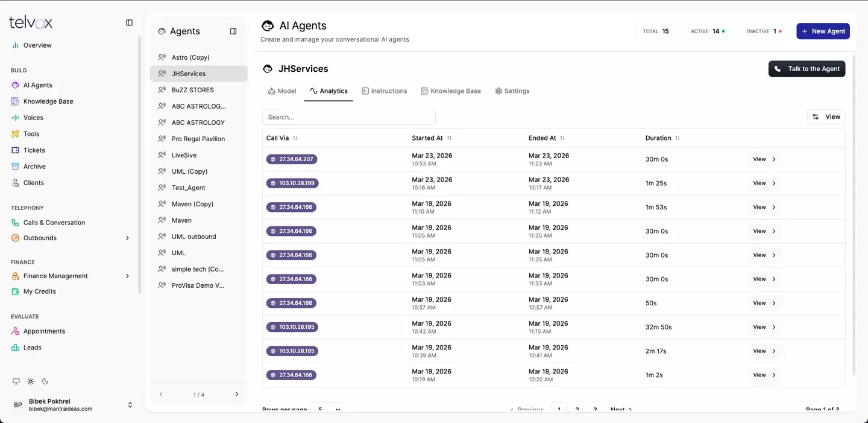This screenshot has width=868, height=423.
Task: Click duration value 2m 17s
Action: click(656, 351)
